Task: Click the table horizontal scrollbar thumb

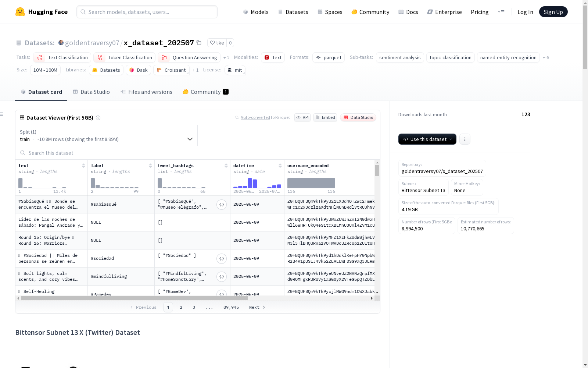Action: 134,298
